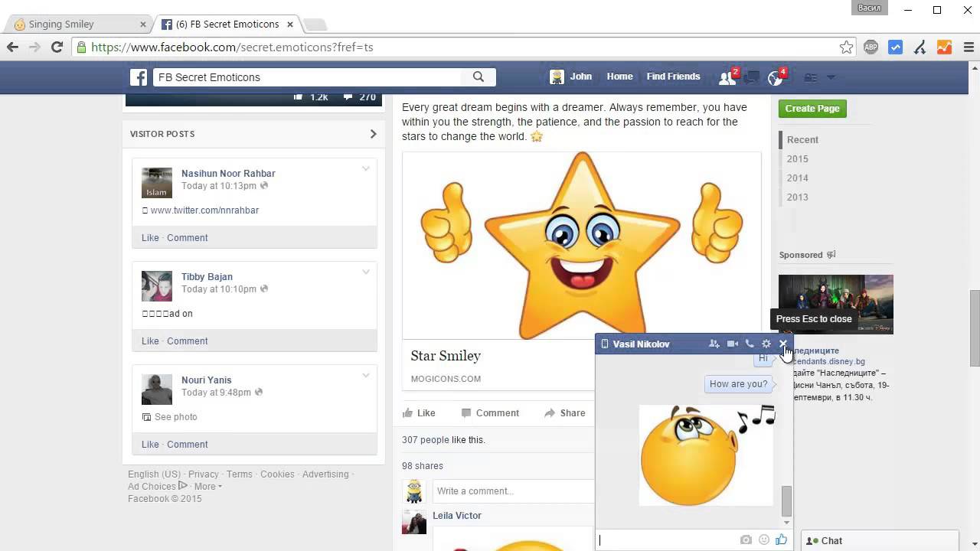Open John's profile link
Viewport: 980px width, 551px height.
(x=572, y=77)
